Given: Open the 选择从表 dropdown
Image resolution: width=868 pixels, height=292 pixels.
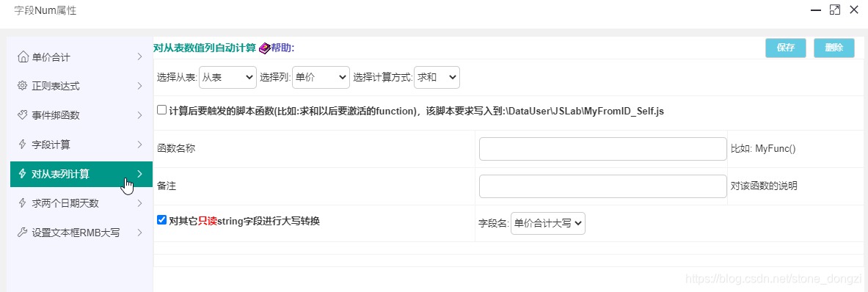Looking at the screenshot, I should click(227, 78).
